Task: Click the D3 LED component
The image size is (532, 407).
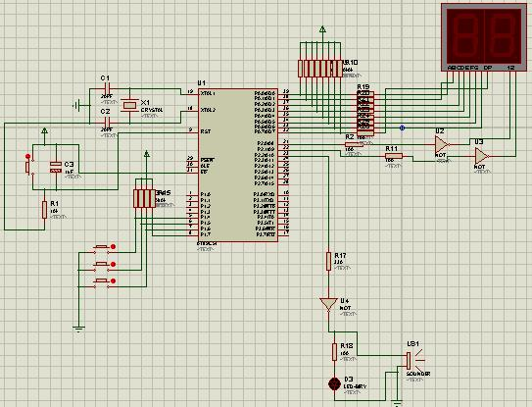Action: [334, 383]
